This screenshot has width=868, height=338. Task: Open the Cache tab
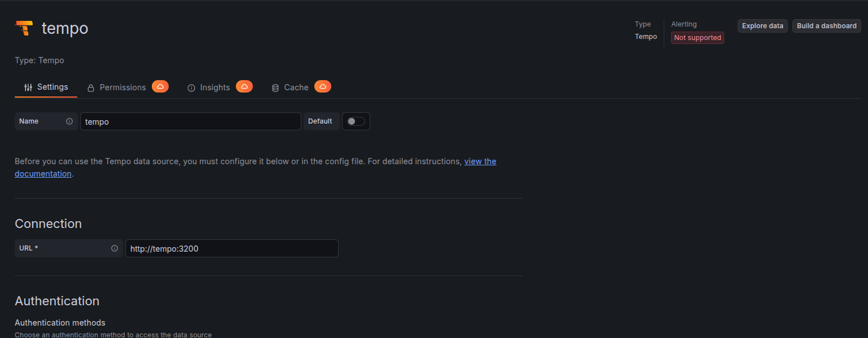coord(296,87)
